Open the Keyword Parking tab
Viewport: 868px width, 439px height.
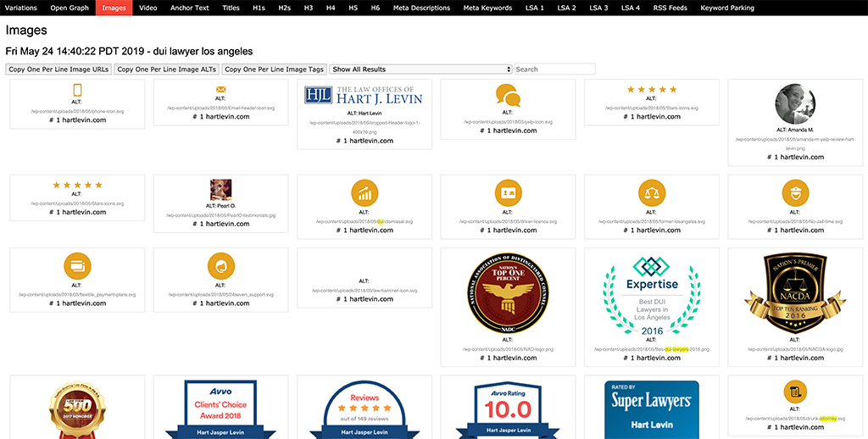coord(726,8)
